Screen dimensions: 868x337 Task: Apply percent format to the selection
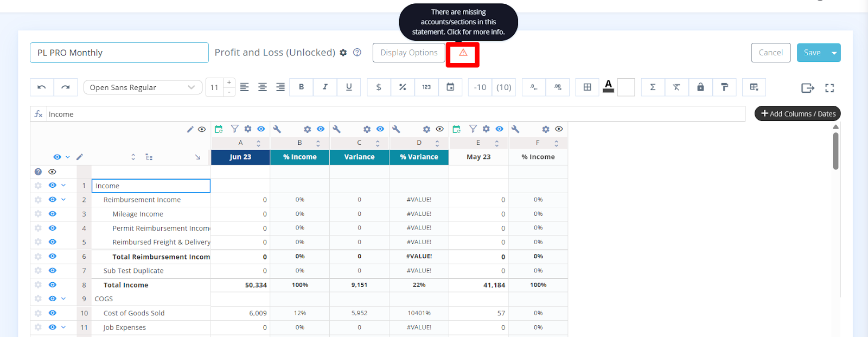click(x=403, y=87)
